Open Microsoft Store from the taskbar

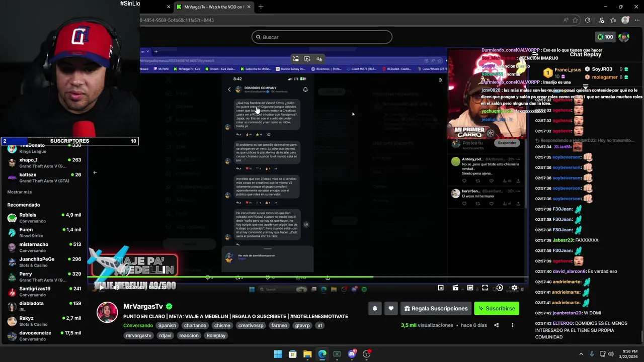point(292,354)
